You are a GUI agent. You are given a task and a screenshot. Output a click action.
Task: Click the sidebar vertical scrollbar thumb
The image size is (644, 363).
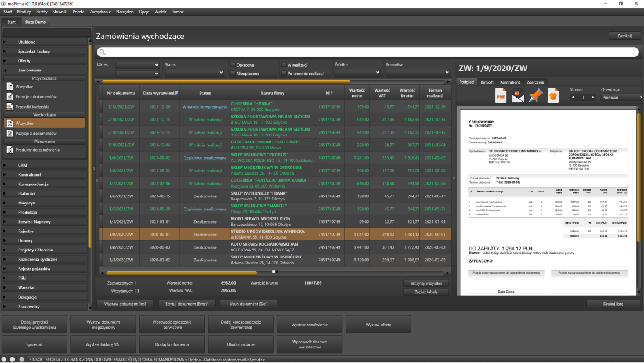pyautogui.click(x=90, y=146)
